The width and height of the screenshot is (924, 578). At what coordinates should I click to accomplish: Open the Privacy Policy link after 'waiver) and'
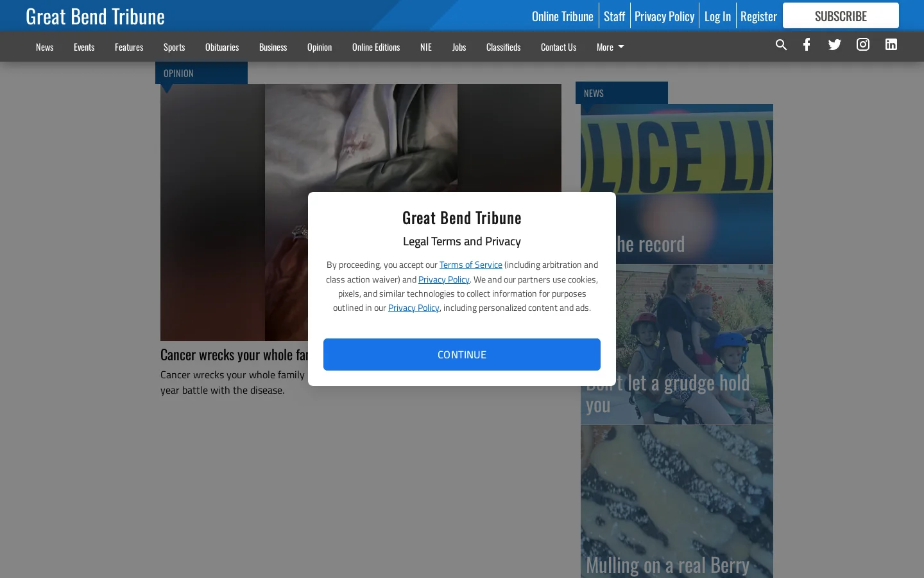click(x=444, y=279)
